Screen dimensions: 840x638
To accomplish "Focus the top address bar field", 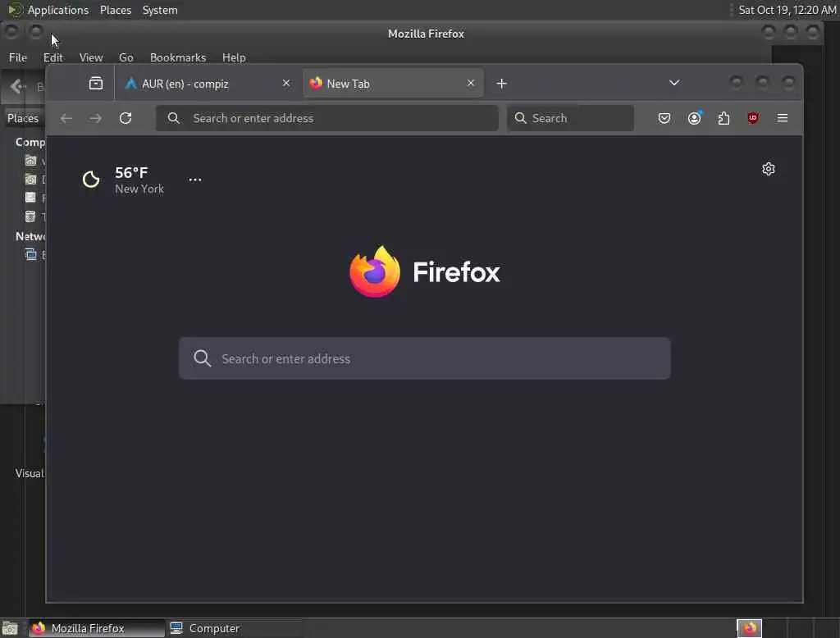I will click(326, 118).
